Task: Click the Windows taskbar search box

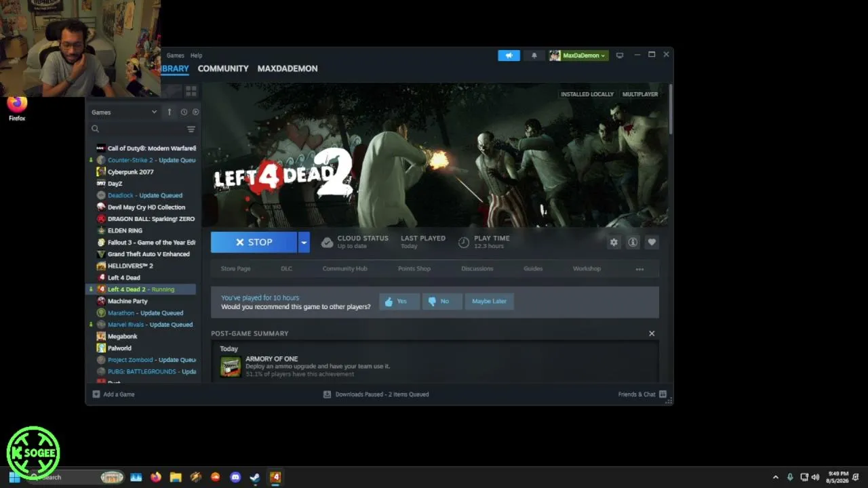Action: [x=77, y=477]
